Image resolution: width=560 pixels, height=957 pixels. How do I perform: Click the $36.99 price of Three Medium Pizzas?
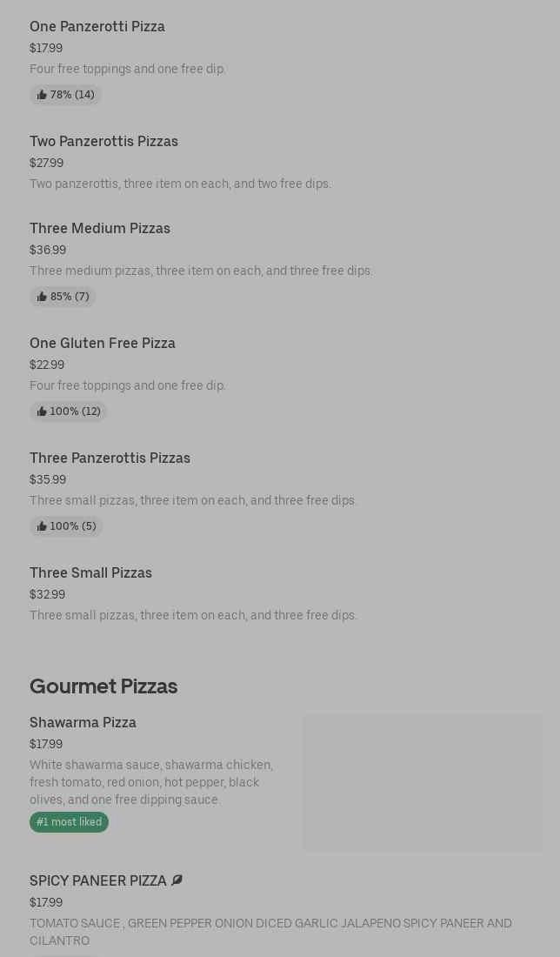coord(48,250)
